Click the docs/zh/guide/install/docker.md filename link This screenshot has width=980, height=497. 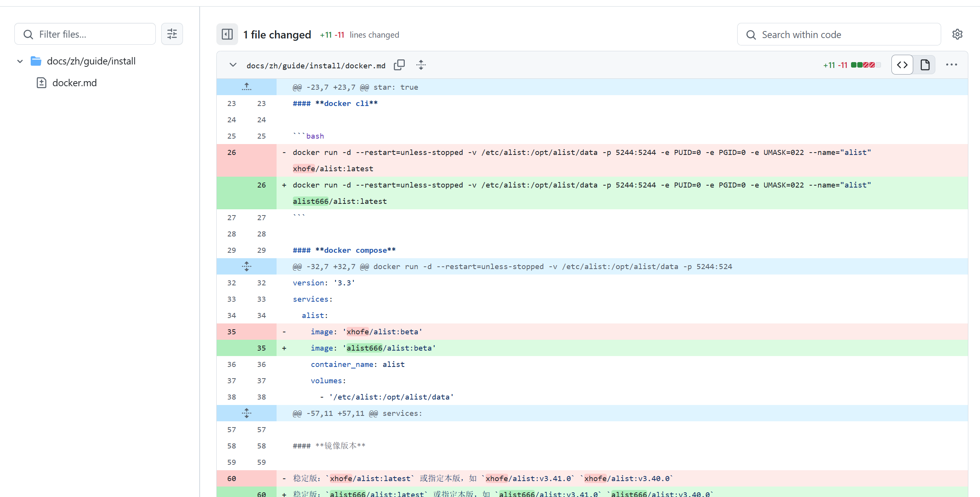point(316,66)
